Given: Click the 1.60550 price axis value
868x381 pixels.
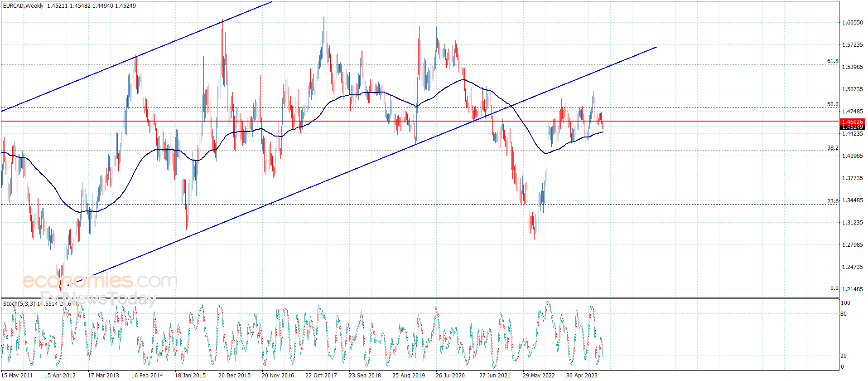Looking at the screenshot, I should pos(852,23).
